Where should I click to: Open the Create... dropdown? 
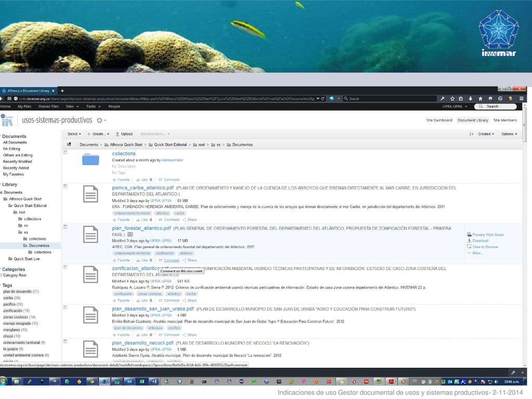[x=98, y=134]
